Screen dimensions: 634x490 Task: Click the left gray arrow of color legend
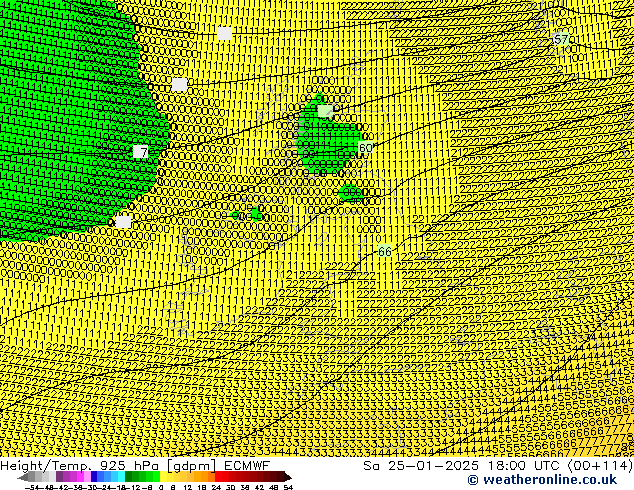23,477
